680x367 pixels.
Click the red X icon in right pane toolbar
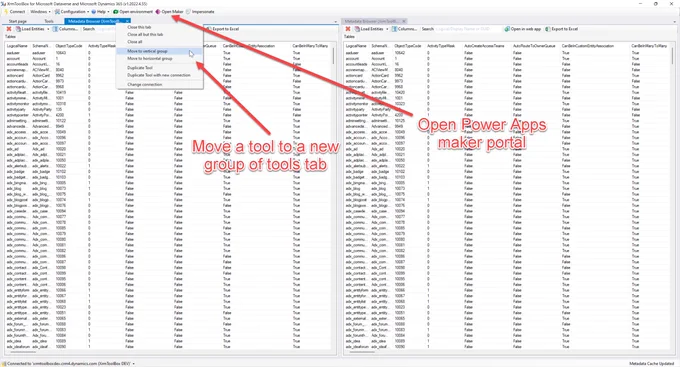pyautogui.click(x=348, y=29)
